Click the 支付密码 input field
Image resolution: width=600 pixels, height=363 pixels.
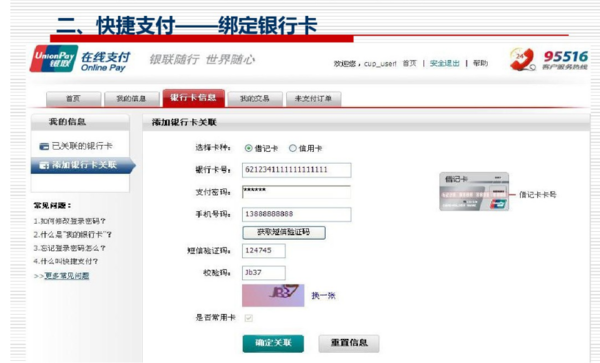pos(297,192)
